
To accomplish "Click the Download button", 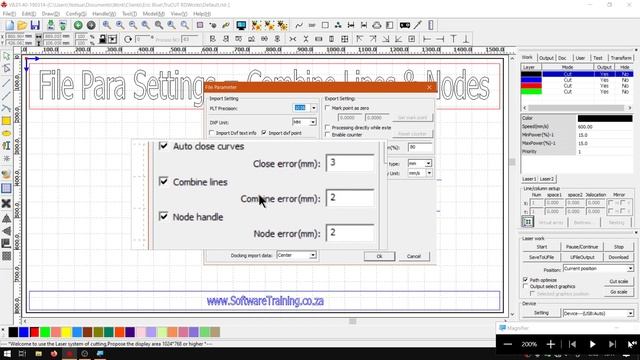I will 618,257.
